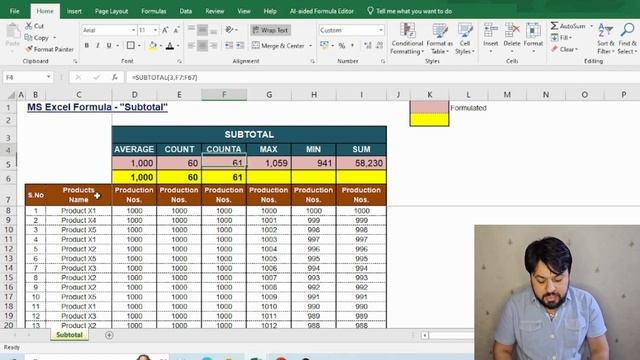The width and height of the screenshot is (640, 360).
Task: Toggle Bold formatting
Action: (x=87, y=45)
